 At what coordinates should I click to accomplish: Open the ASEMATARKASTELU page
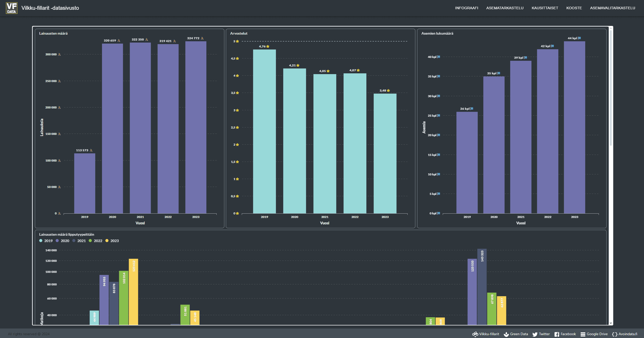click(505, 8)
